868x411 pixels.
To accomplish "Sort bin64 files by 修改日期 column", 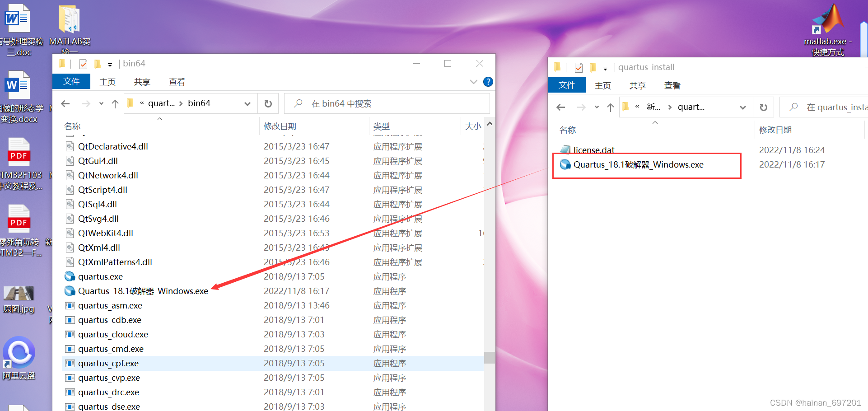I will tap(280, 126).
